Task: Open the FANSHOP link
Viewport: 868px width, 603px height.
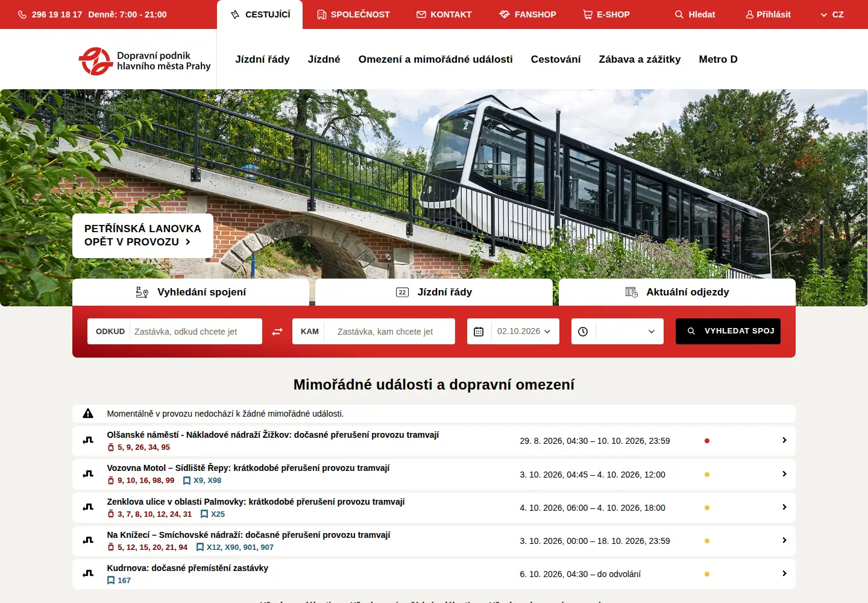Action: 527,14
